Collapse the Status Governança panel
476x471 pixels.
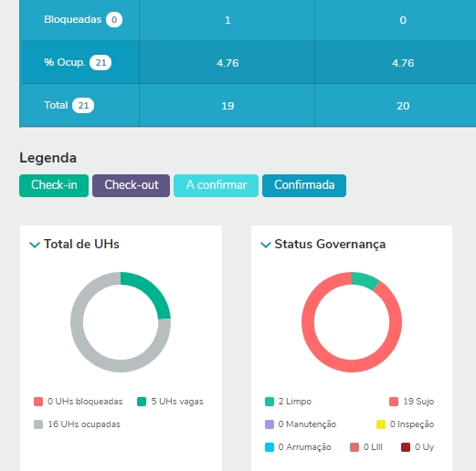click(266, 245)
